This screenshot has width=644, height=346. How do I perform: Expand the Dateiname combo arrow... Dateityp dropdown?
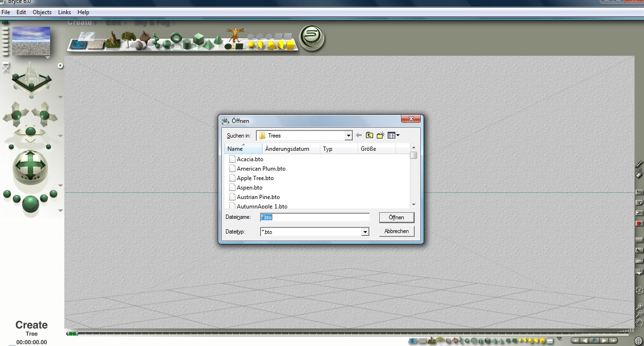click(x=365, y=232)
